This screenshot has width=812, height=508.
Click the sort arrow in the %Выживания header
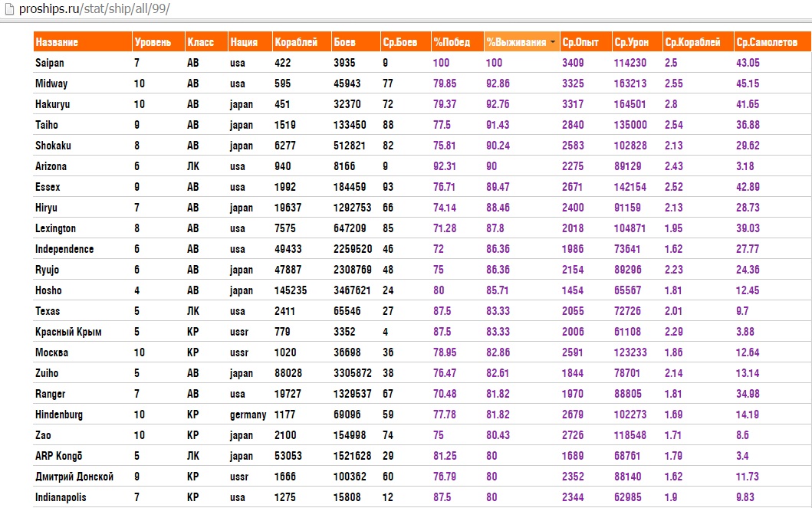(553, 43)
